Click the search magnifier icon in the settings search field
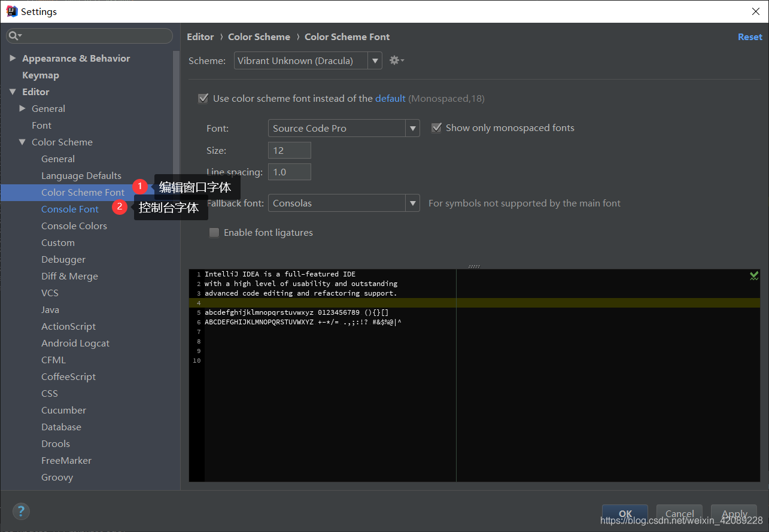This screenshot has height=532, width=769. (x=15, y=36)
